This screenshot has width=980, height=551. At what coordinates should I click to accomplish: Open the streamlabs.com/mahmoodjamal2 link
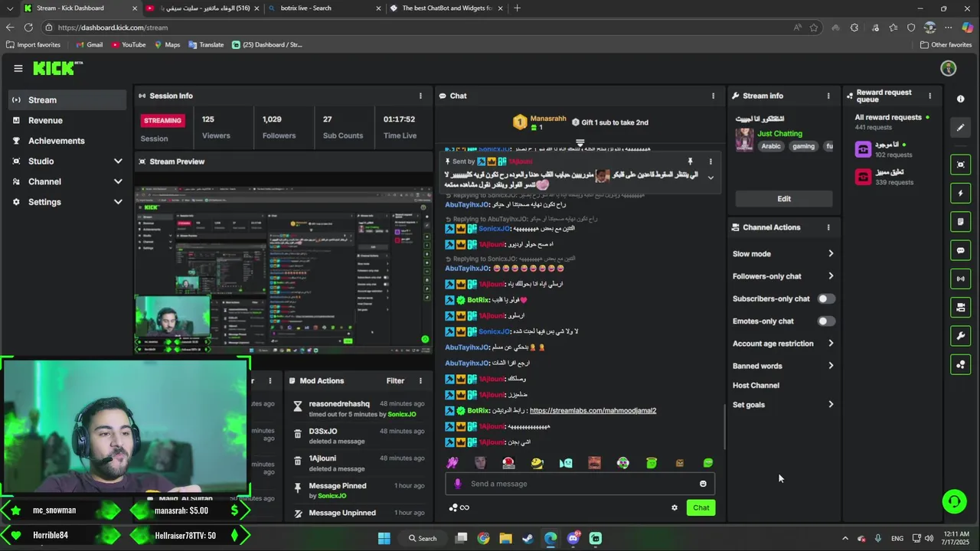[x=593, y=411]
